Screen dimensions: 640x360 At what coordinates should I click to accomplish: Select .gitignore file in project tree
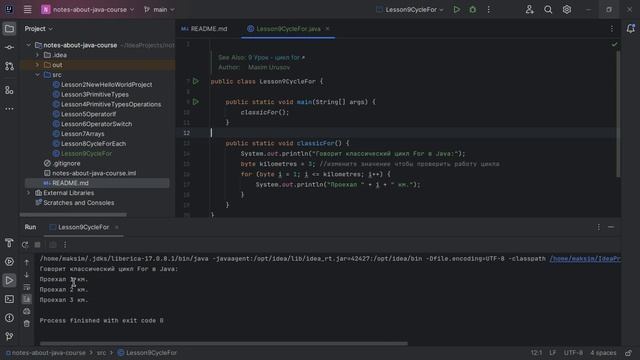tap(66, 163)
